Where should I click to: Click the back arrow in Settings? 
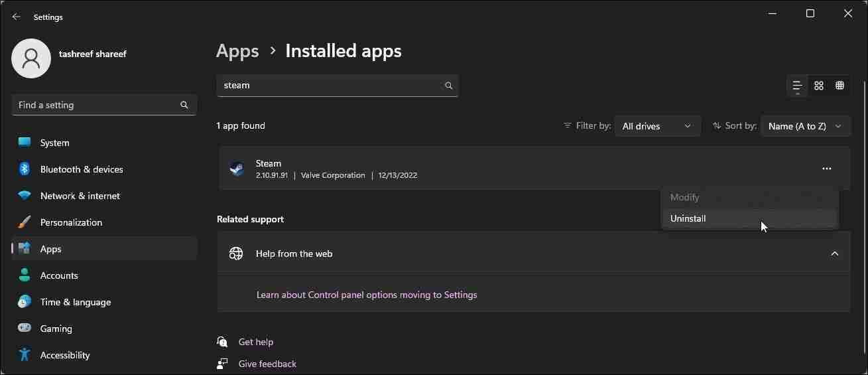[17, 17]
